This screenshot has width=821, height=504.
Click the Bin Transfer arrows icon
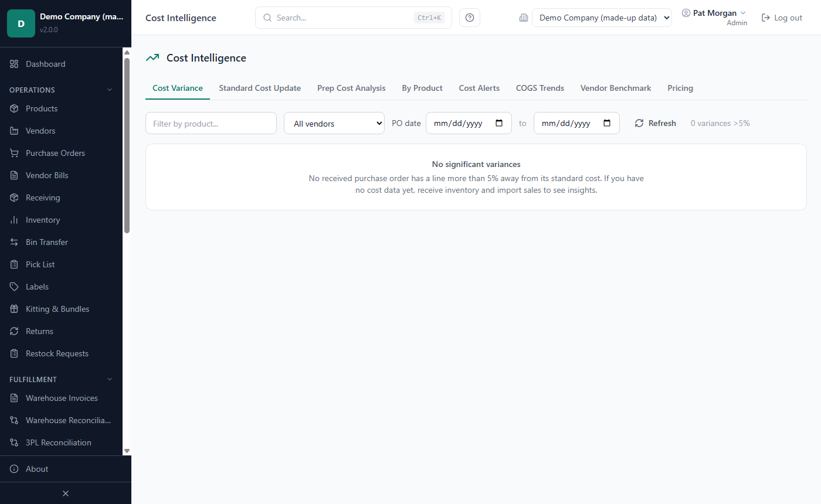tap(14, 242)
